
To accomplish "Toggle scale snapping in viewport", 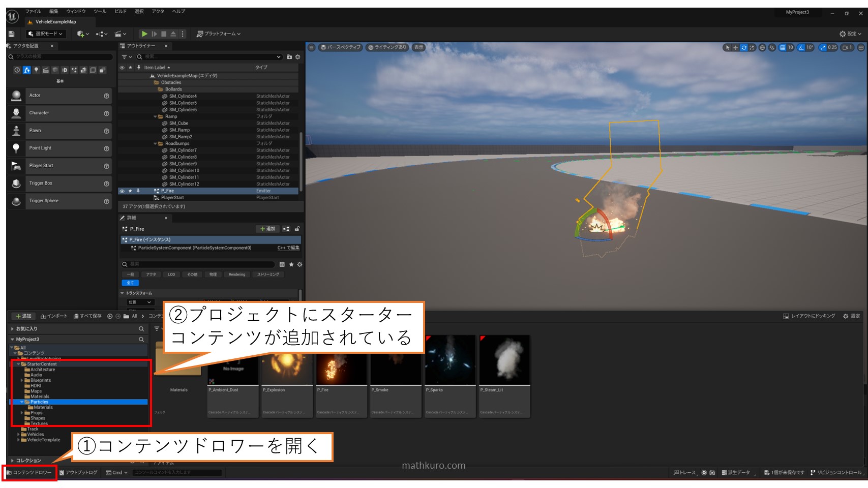I will [x=823, y=47].
